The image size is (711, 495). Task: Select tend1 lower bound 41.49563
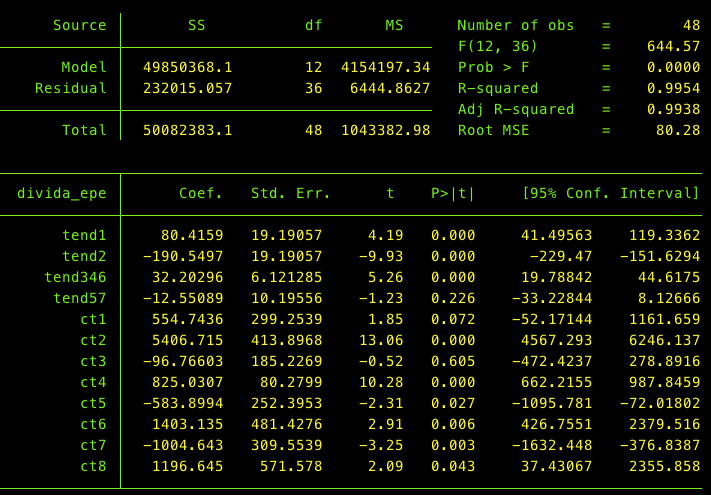pos(556,235)
